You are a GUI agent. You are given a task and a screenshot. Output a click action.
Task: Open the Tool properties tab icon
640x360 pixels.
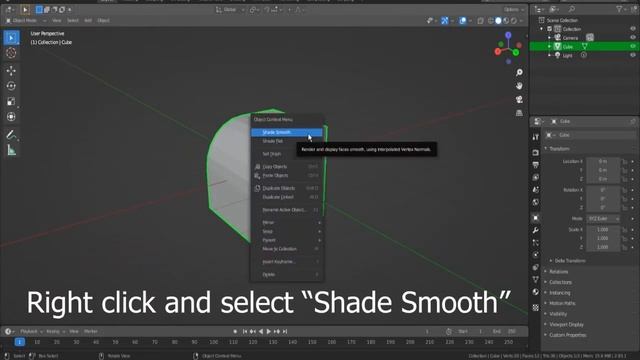coord(536,137)
